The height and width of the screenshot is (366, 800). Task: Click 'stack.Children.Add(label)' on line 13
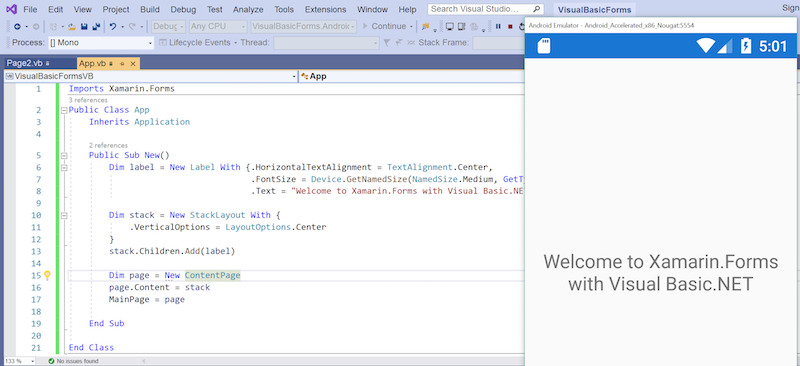click(172, 251)
